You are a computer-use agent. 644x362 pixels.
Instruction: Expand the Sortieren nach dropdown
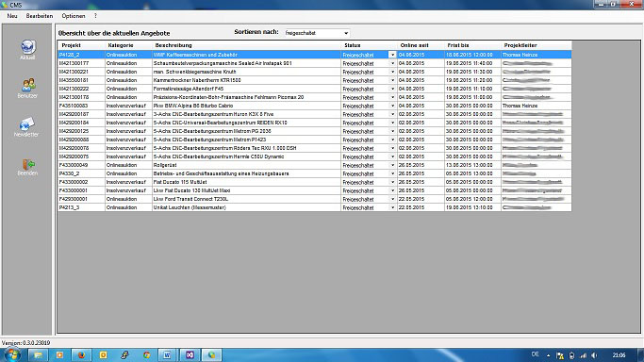click(x=346, y=33)
